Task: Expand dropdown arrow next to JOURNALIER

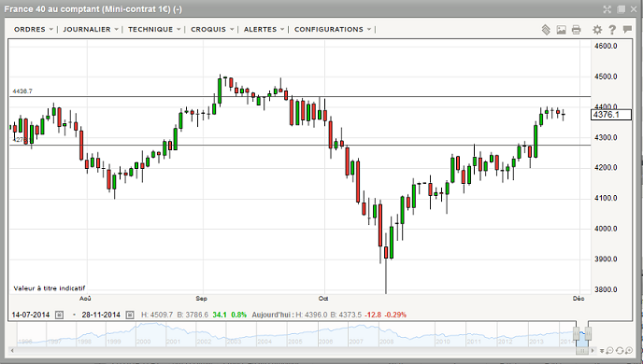Action: click(x=117, y=30)
